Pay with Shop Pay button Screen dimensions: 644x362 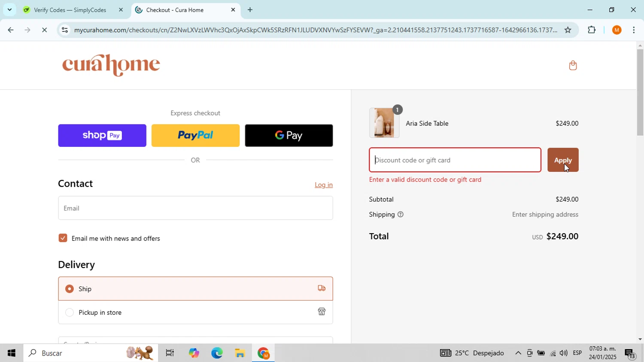[x=102, y=136]
